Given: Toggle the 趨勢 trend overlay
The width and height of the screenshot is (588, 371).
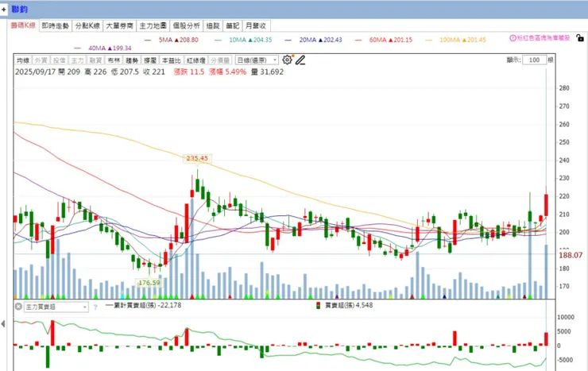Looking at the screenshot, I should (132, 60).
